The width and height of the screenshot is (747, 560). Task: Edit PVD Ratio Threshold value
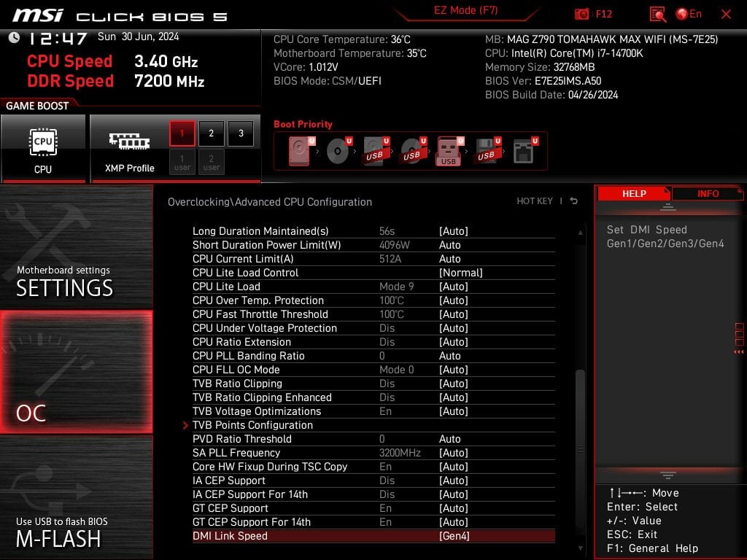[449, 439]
